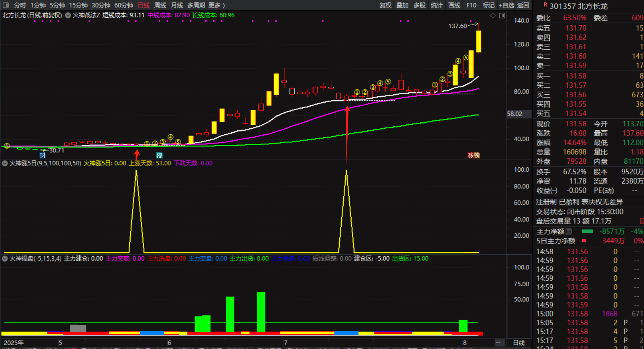Switch to 分时 intraday chart
Image resolution: width=644 pixels, height=349 pixels.
tap(20, 5)
